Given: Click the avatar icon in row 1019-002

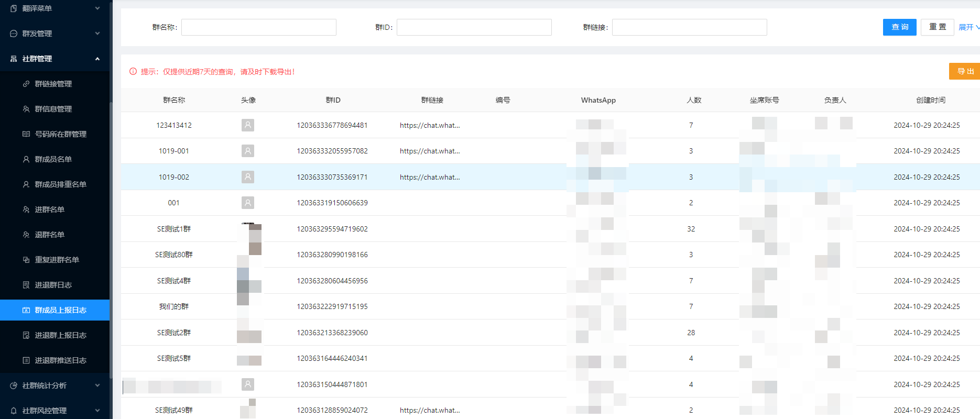Looking at the screenshot, I should [248, 177].
